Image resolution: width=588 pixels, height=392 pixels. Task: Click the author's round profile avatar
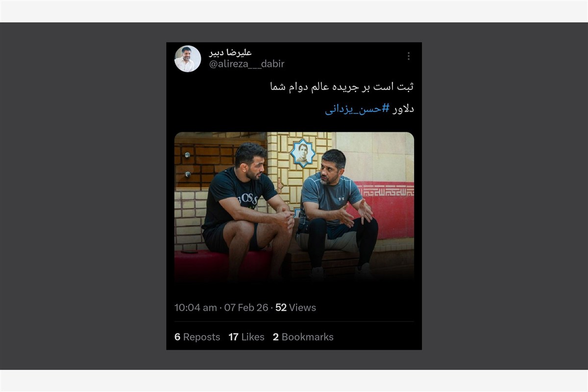[x=188, y=59]
